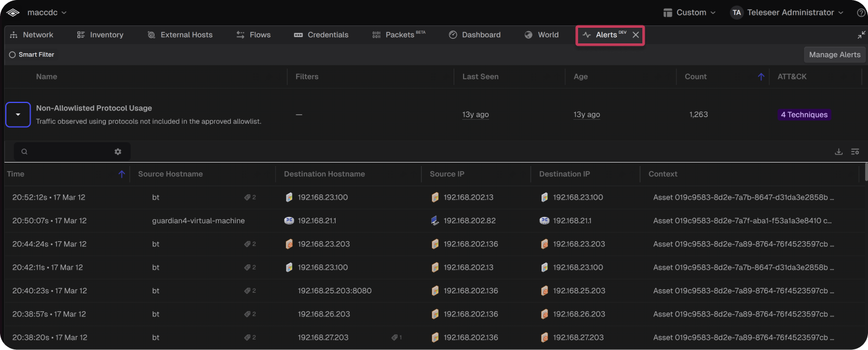Click device icon beside source IP 192.168.202.82
The image size is (868, 350).
[435, 220]
